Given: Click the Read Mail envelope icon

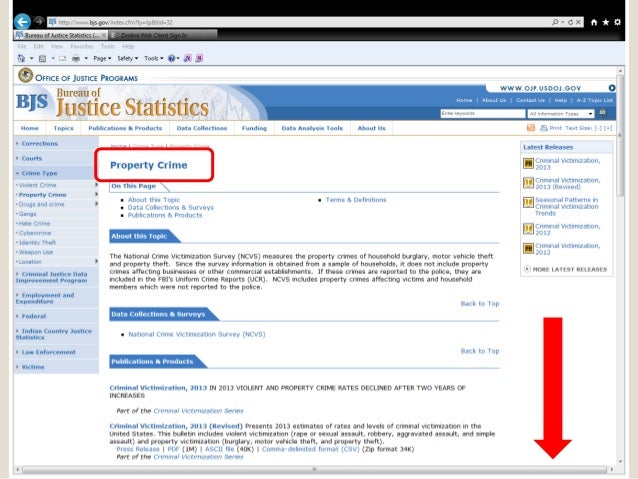Looking at the screenshot, I should tap(62, 58).
